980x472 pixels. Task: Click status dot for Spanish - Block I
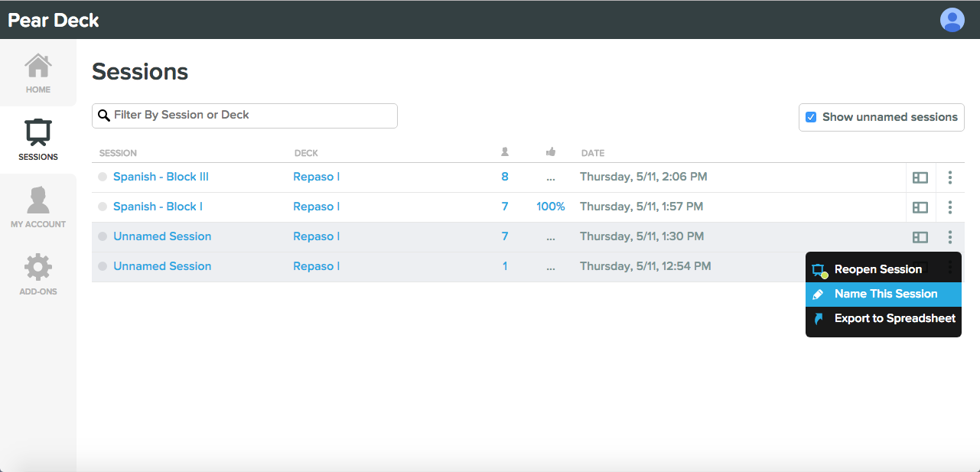pos(103,207)
